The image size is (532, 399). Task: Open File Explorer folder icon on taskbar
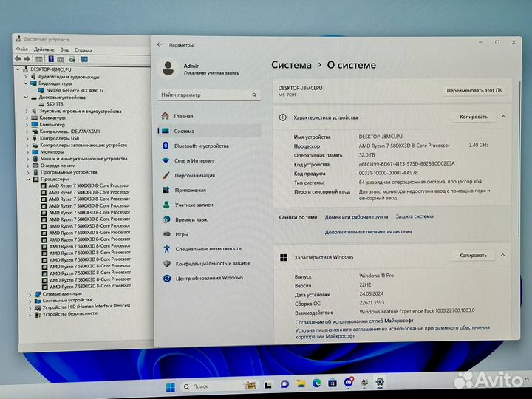301,383
